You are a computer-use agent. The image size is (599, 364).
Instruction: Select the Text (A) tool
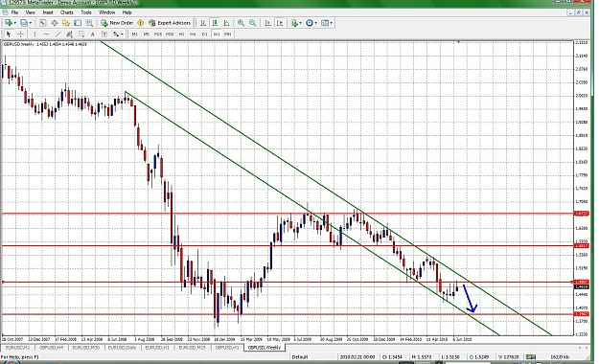92,34
